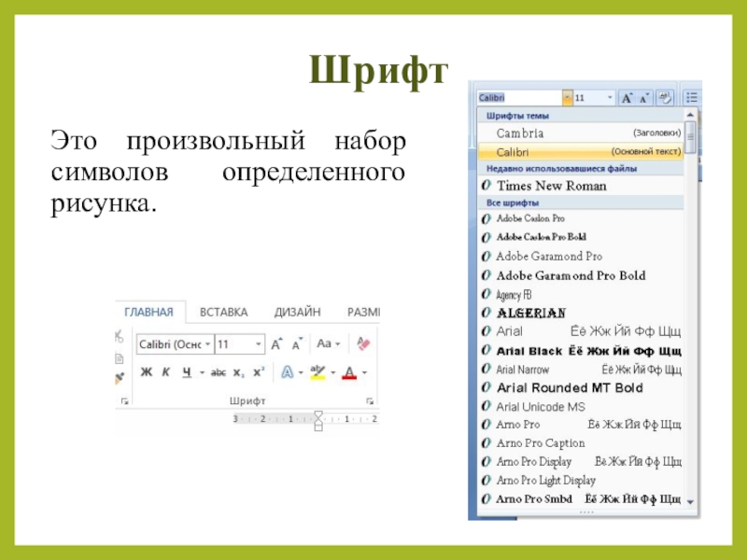Open font color dropdown arrow

364,372
